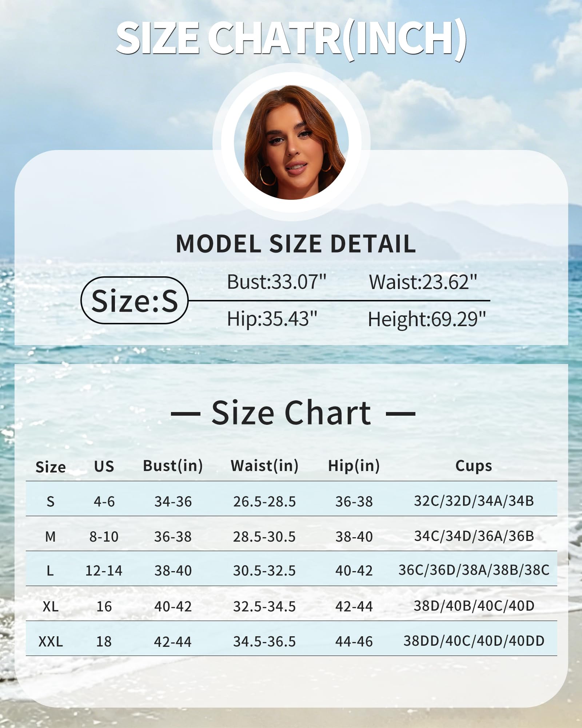Click the waist '26.5-28.5' cell
The image size is (582, 728).
(x=264, y=502)
